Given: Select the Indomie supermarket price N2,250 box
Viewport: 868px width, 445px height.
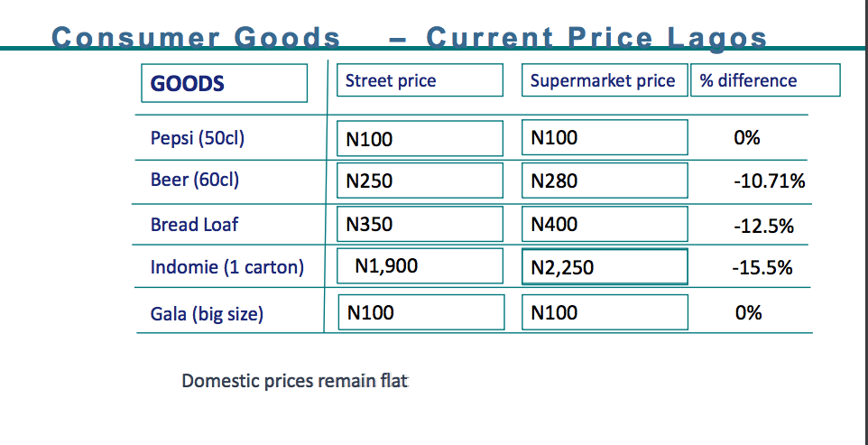Looking at the screenshot, I should (604, 267).
